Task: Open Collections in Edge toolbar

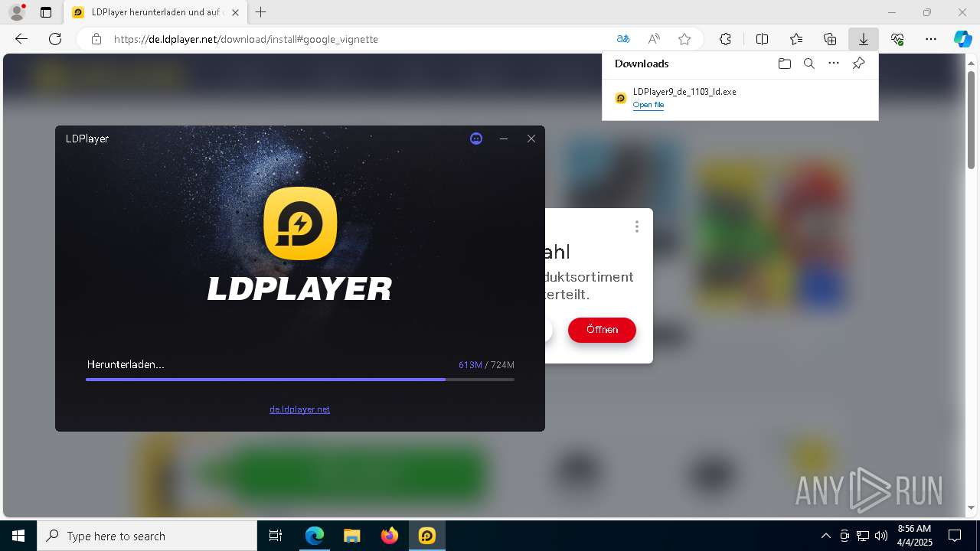Action: [830, 39]
